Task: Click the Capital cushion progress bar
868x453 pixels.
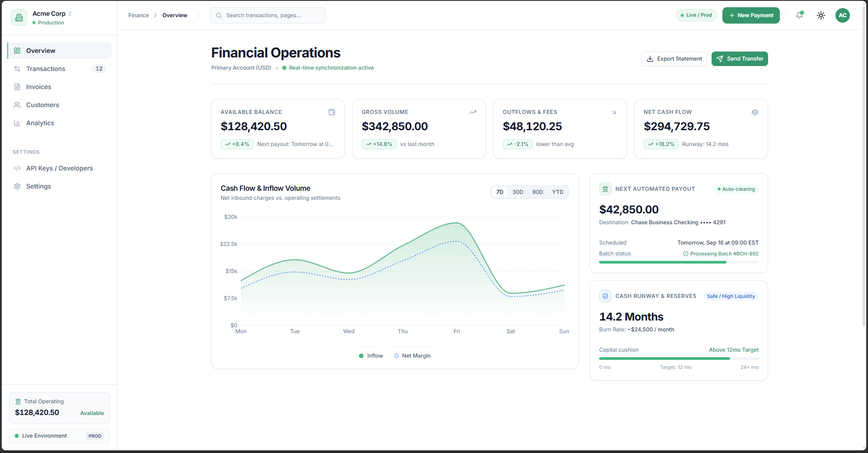Action: click(679, 359)
